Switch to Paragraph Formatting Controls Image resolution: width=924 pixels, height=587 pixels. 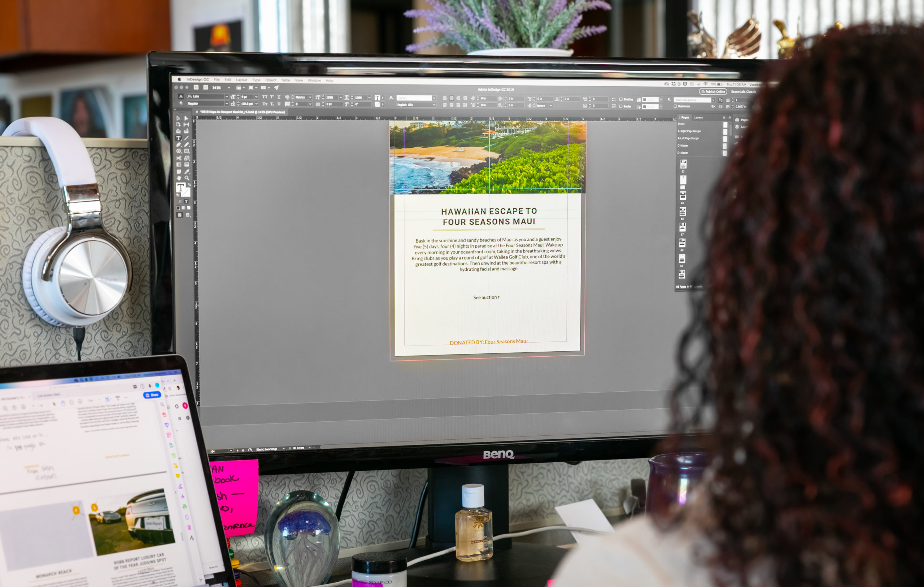pos(181,103)
